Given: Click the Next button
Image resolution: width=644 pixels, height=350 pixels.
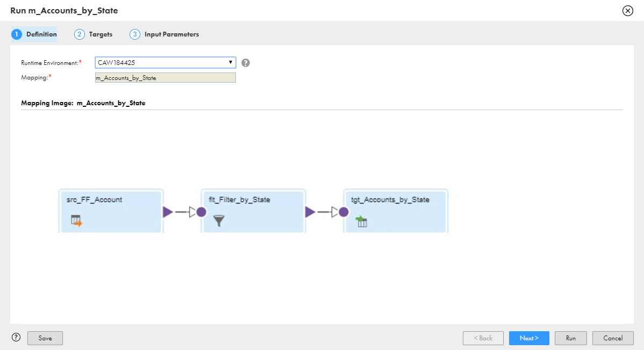Looking at the screenshot, I should [x=529, y=338].
